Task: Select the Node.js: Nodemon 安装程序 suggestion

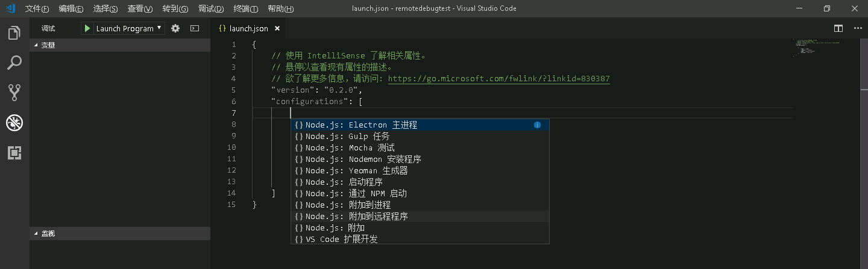Action: click(x=420, y=159)
